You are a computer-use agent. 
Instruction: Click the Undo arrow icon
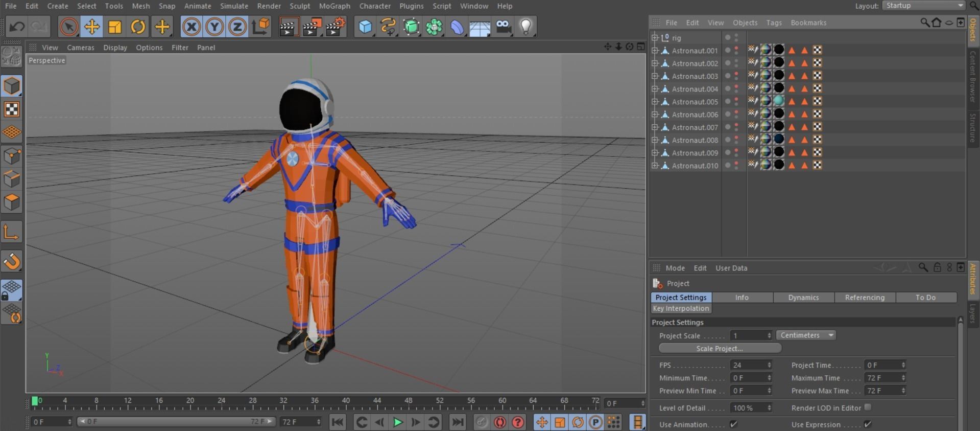[x=17, y=27]
